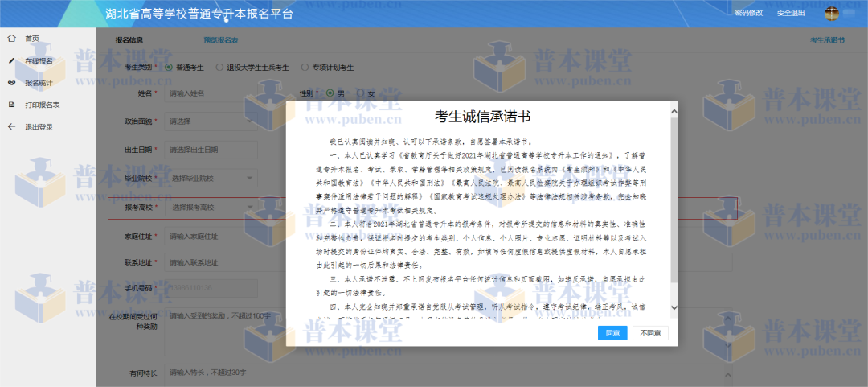Click 密码修改 in header
The width and height of the screenshot is (868, 387).
coord(748,14)
